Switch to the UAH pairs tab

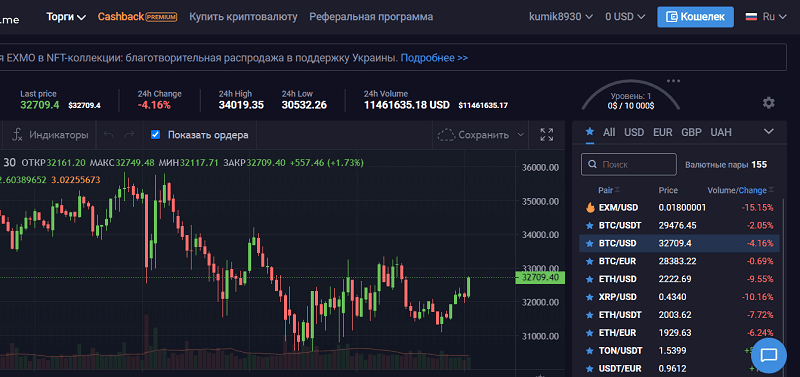721,132
